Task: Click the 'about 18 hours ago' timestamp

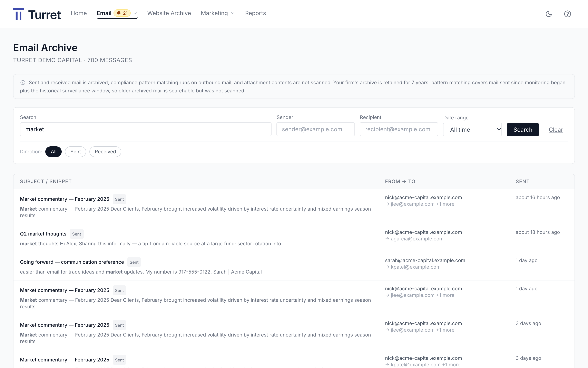Action: click(538, 232)
